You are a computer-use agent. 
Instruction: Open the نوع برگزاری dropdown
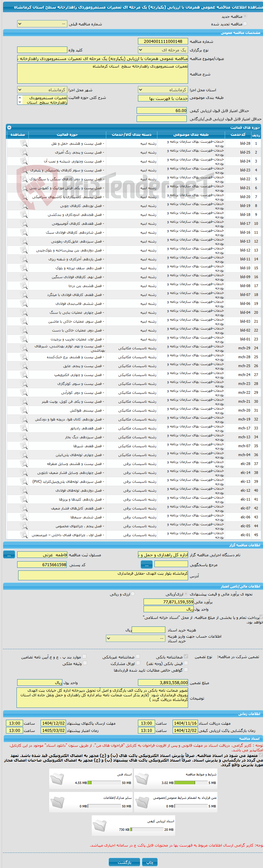point(163,50)
